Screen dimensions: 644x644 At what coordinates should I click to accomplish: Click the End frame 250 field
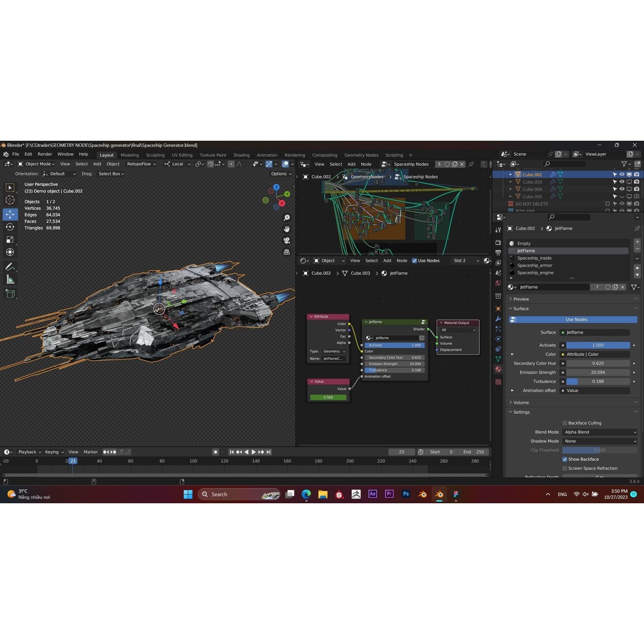[473, 452]
